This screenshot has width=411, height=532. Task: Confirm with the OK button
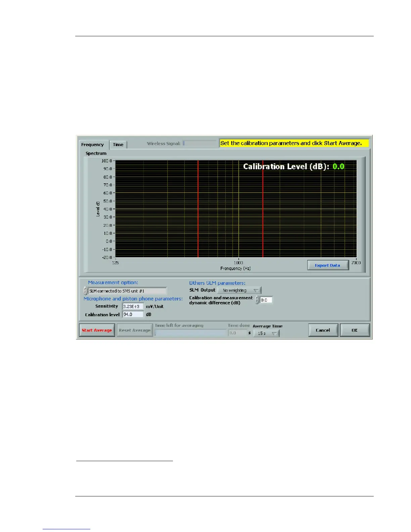[355, 330]
